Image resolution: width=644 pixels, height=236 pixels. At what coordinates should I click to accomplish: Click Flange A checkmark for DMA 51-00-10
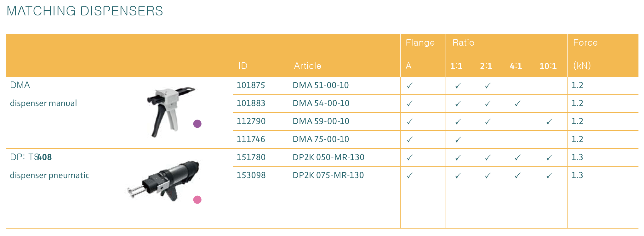coord(410,86)
